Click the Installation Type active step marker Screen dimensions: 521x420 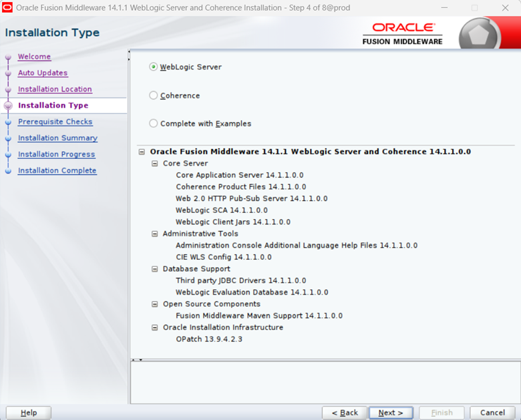coord(8,106)
